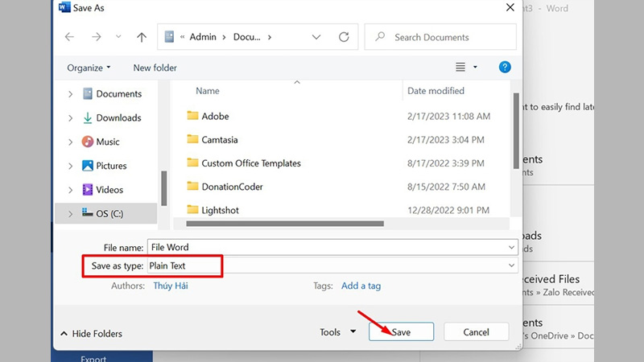Screen dimensions: 644x362
Task: Go up one folder level
Action: (142, 37)
